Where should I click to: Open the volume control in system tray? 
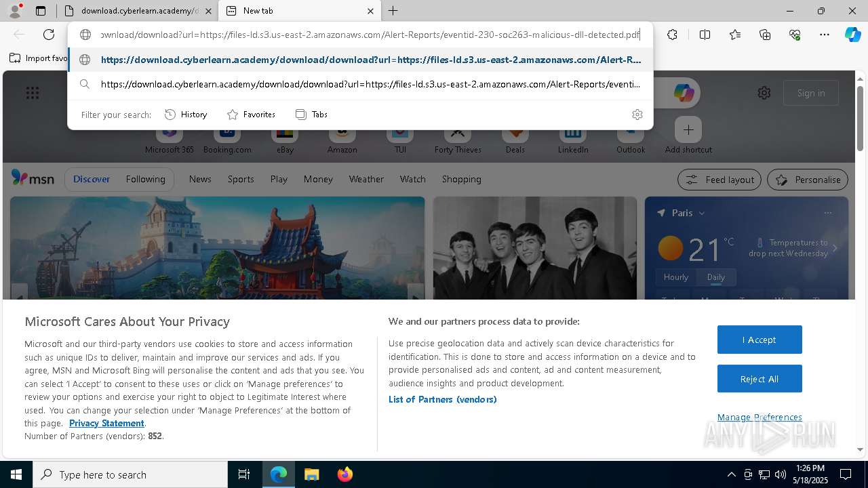[781, 474]
